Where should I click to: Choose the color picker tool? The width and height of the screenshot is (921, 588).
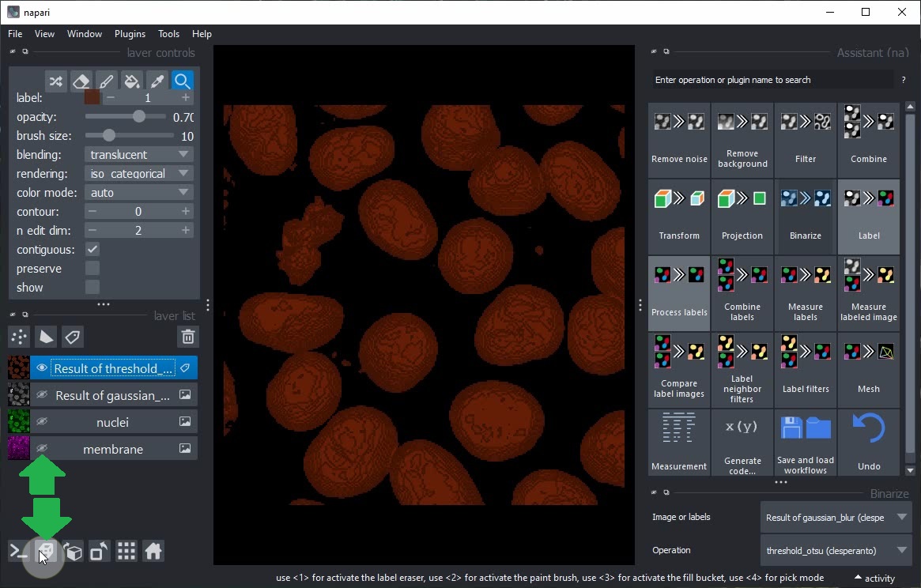[157, 81]
